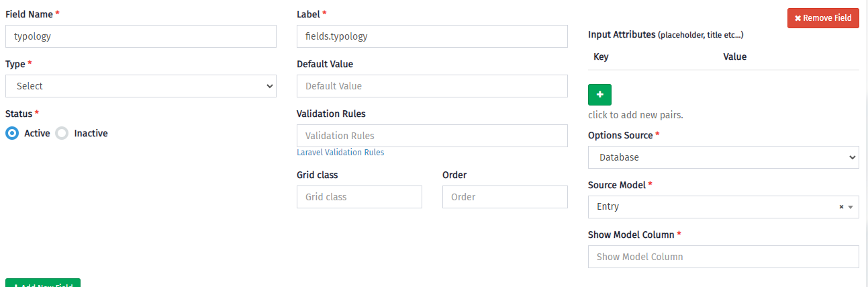Click the Add New Field button
This screenshot has height=287, width=868.
coord(43,284)
